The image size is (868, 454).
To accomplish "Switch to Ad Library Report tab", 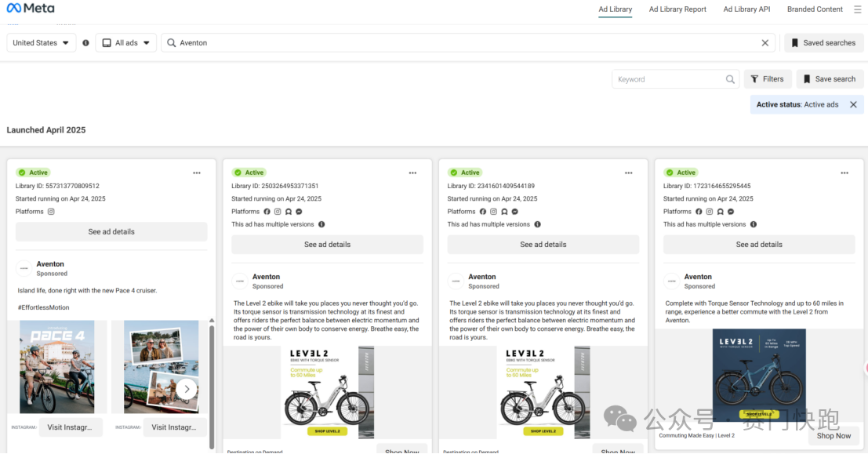I will tap(677, 9).
